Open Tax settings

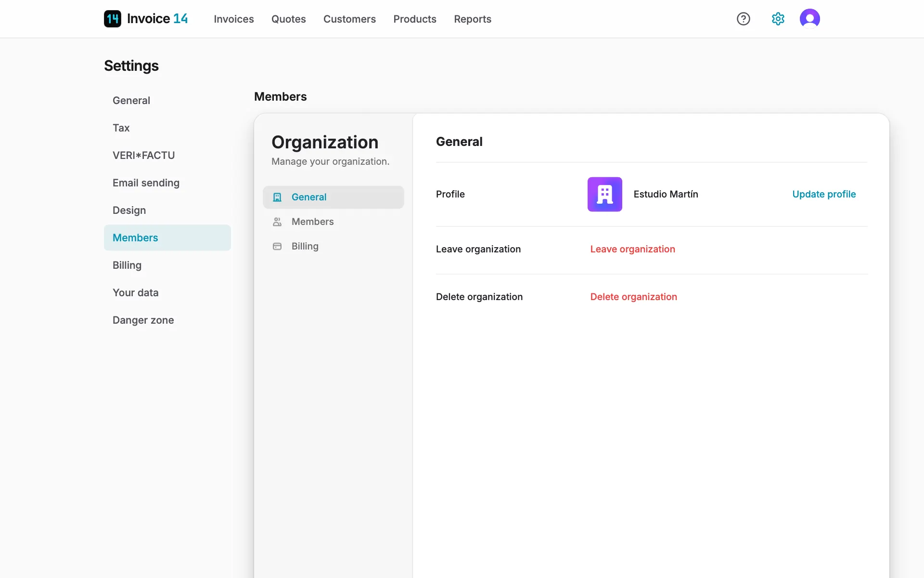[167, 128]
